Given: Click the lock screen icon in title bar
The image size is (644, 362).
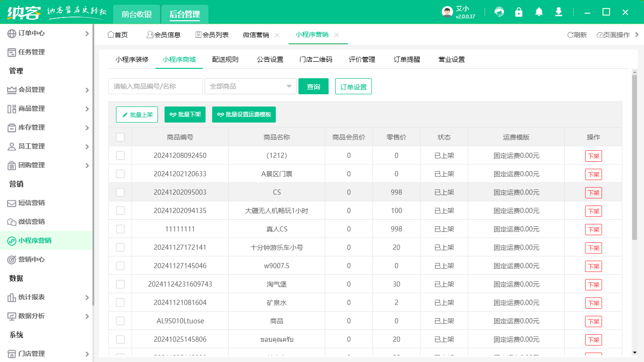Looking at the screenshot, I should tap(519, 12).
